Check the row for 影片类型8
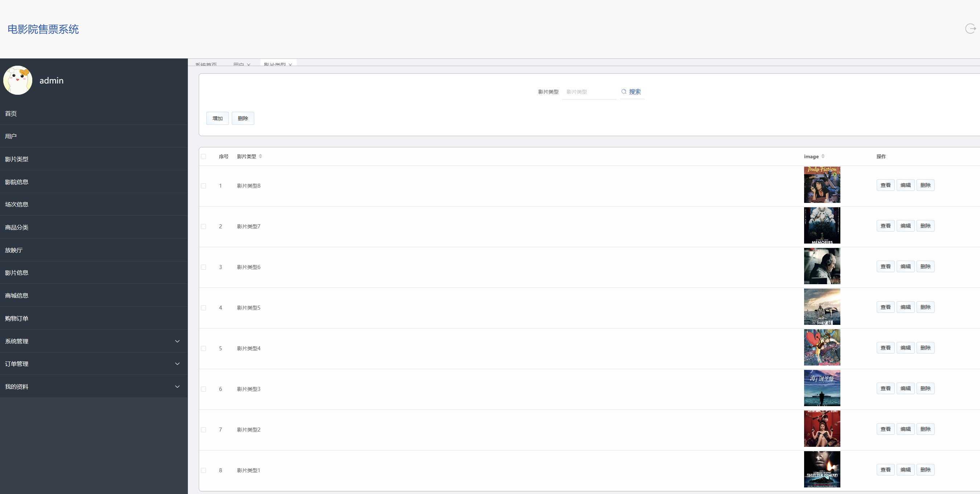Screen dimensions: 980x494 203,186
